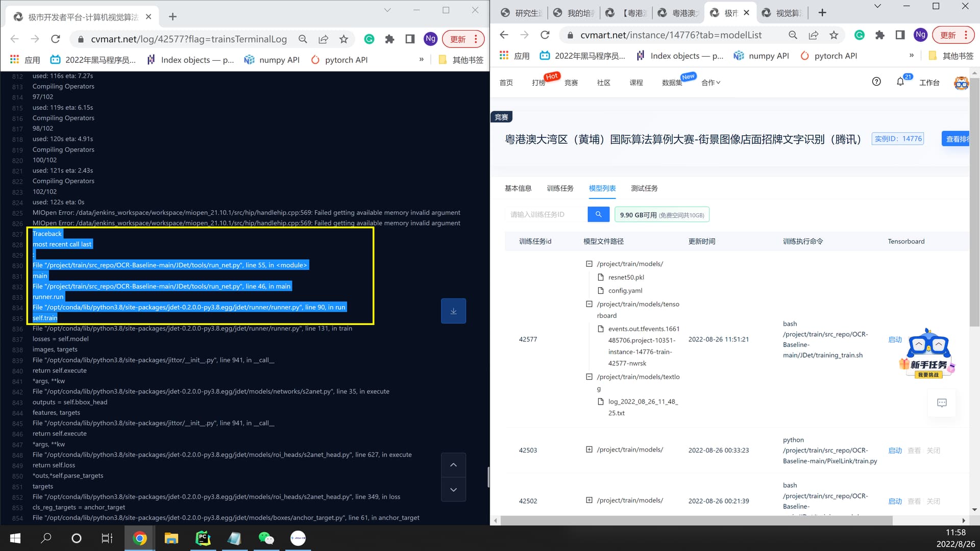The image size is (980, 551).
Task: Click the scroll-up chevron button in log
Action: coord(453,465)
